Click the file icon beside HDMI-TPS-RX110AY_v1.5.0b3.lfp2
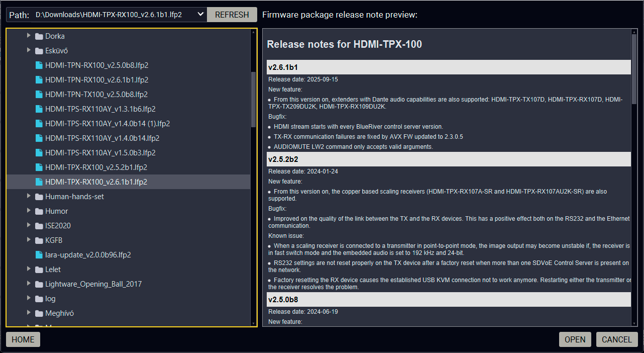The width and height of the screenshot is (644, 353). click(x=39, y=152)
